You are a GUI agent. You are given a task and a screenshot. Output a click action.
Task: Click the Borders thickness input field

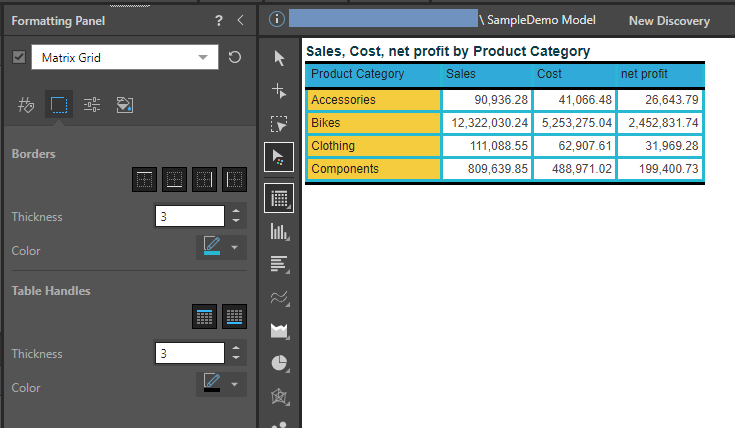pos(190,216)
